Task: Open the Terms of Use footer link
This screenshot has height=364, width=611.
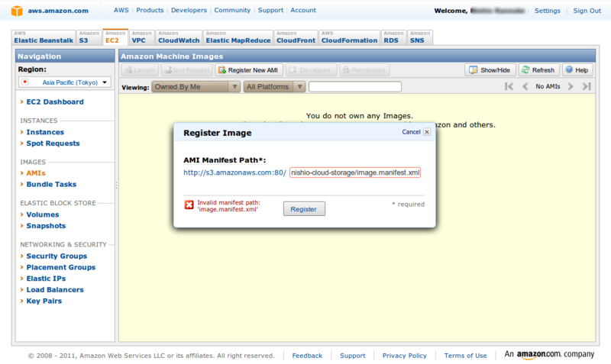Action: (465, 356)
